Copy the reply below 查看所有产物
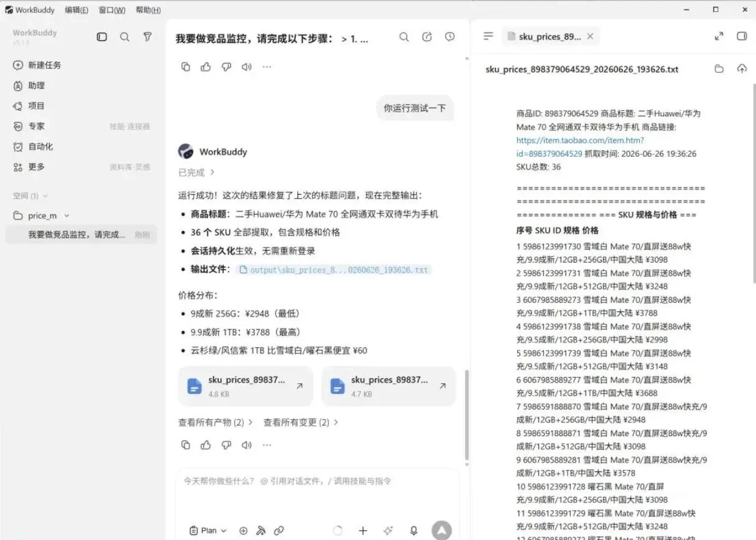The image size is (756, 540). pyautogui.click(x=185, y=445)
